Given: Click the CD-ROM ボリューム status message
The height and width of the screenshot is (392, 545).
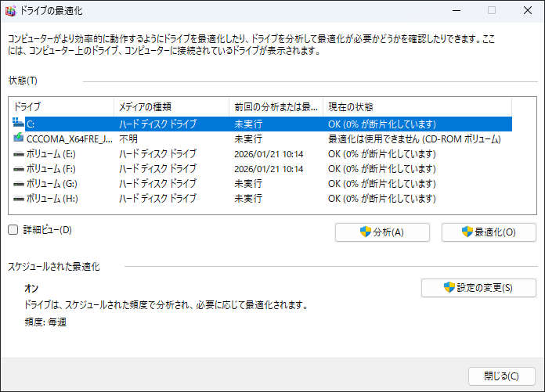Looking at the screenshot, I should (414, 139).
